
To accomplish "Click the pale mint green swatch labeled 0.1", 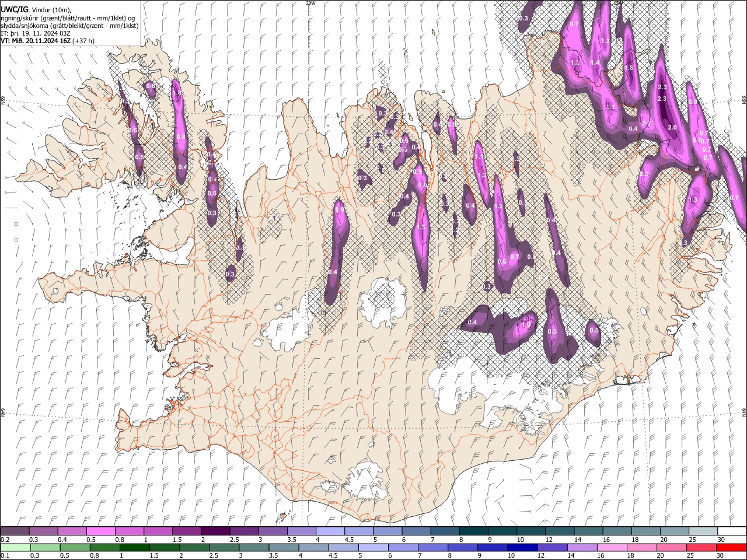I will tap(15, 548).
